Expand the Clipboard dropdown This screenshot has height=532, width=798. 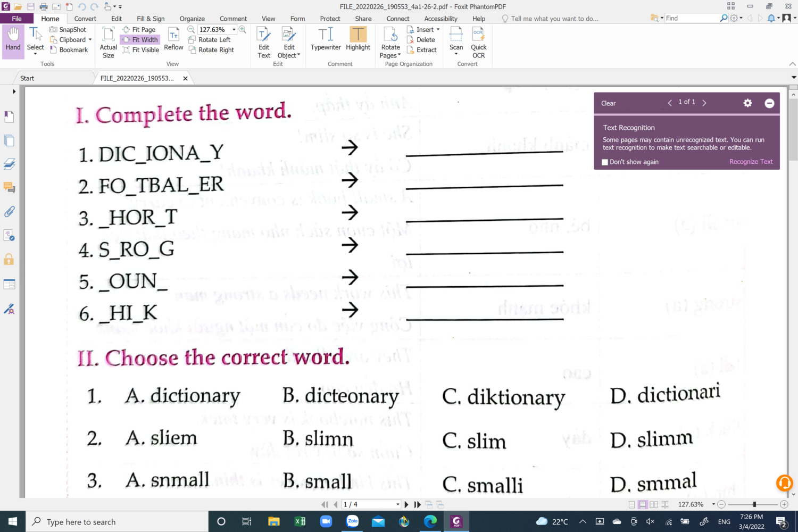pyautogui.click(x=90, y=40)
